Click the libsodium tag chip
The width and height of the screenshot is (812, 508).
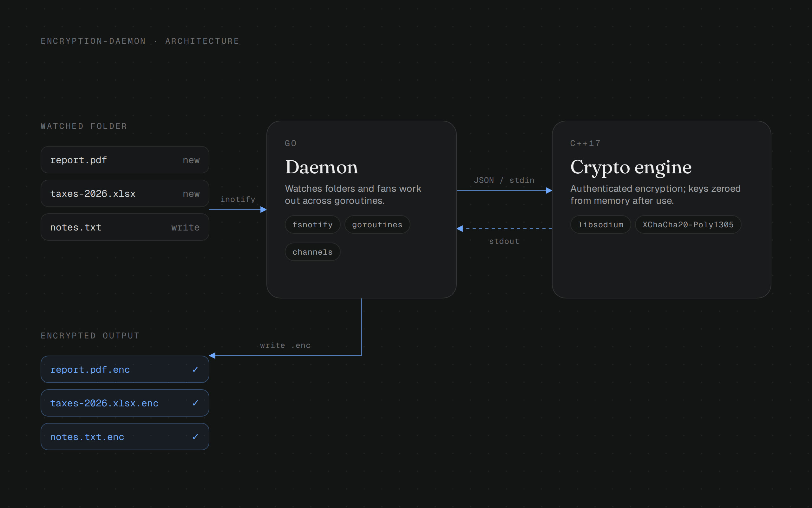600,224
